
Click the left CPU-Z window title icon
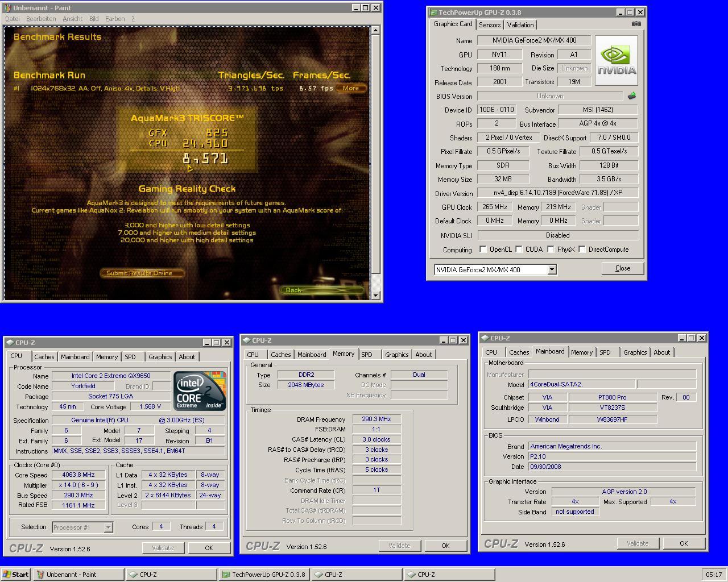click(x=10, y=342)
